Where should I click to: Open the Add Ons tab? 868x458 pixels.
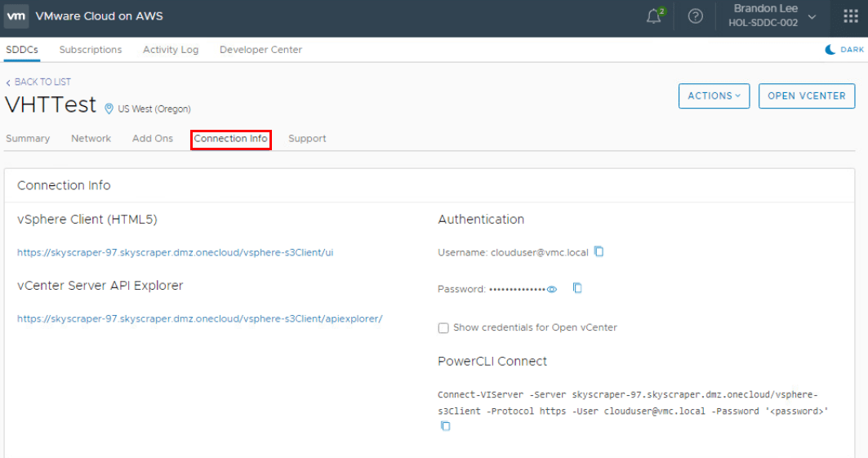tap(153, 139)
